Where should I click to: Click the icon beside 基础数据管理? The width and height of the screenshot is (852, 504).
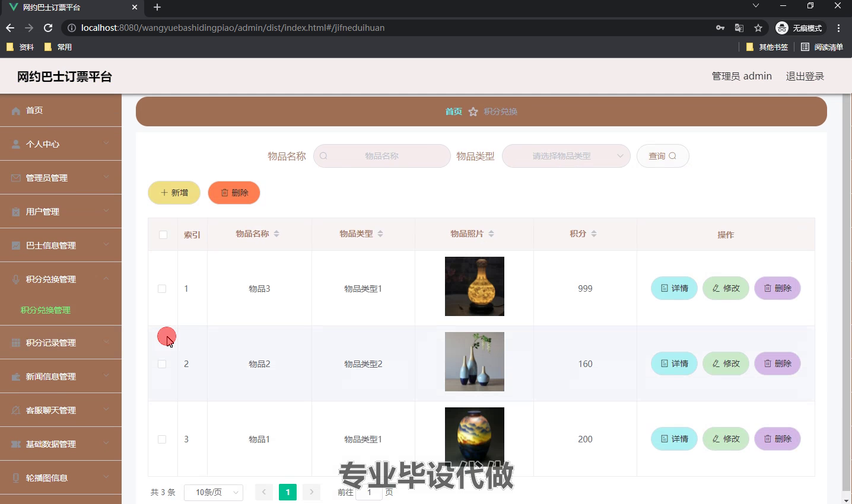[16, 444]
